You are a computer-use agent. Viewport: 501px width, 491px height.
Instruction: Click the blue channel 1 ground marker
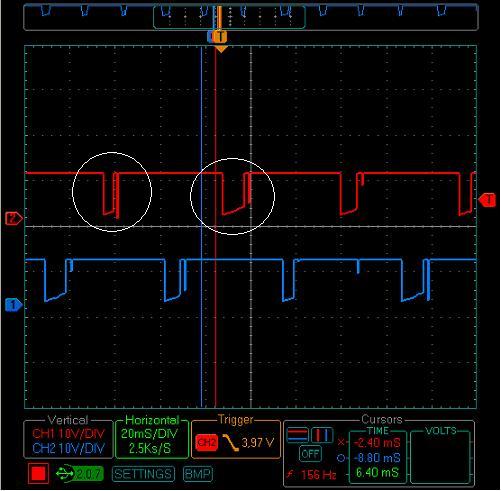click(x=14, y=305)
